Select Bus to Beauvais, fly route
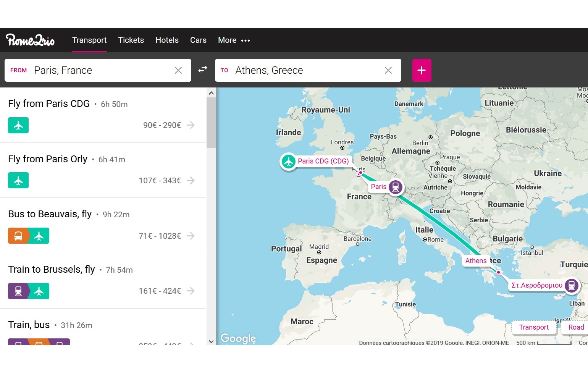 coord(103,226)
